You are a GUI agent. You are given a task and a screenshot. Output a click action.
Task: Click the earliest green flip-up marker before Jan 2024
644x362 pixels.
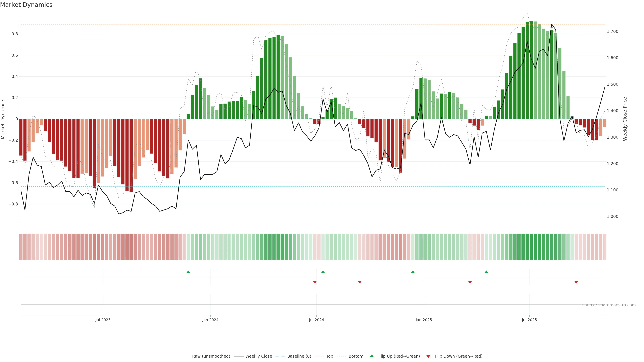click(x=188, y=272)
